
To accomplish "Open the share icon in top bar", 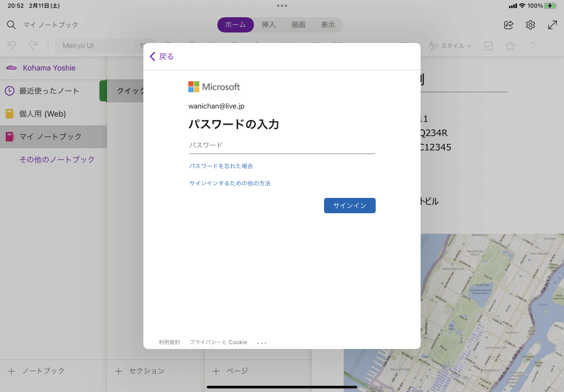I will (509, 24).
